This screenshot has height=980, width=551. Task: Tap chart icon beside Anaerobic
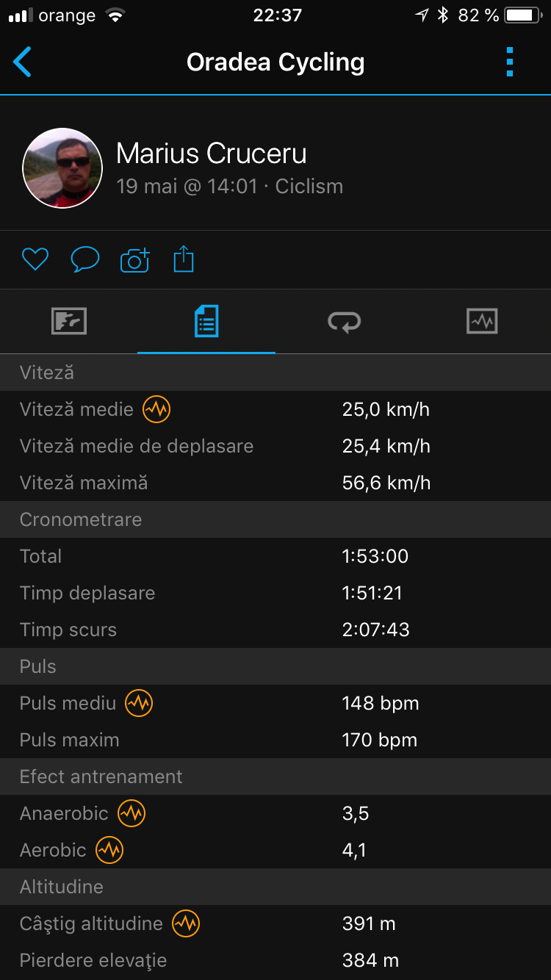pos(132,813)
